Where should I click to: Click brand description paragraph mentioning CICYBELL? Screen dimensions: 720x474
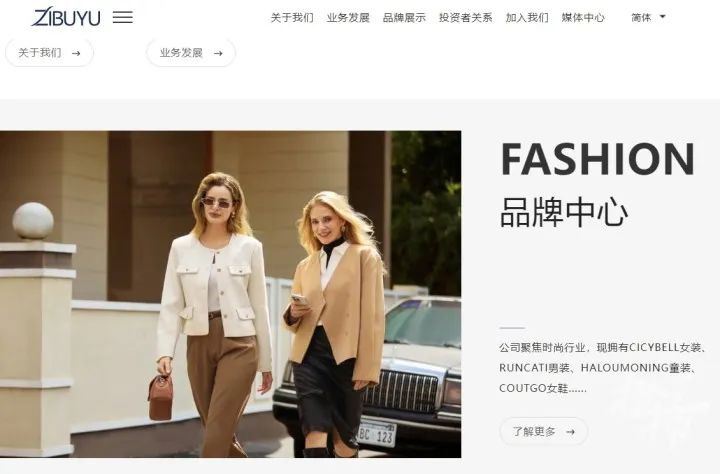602,368
